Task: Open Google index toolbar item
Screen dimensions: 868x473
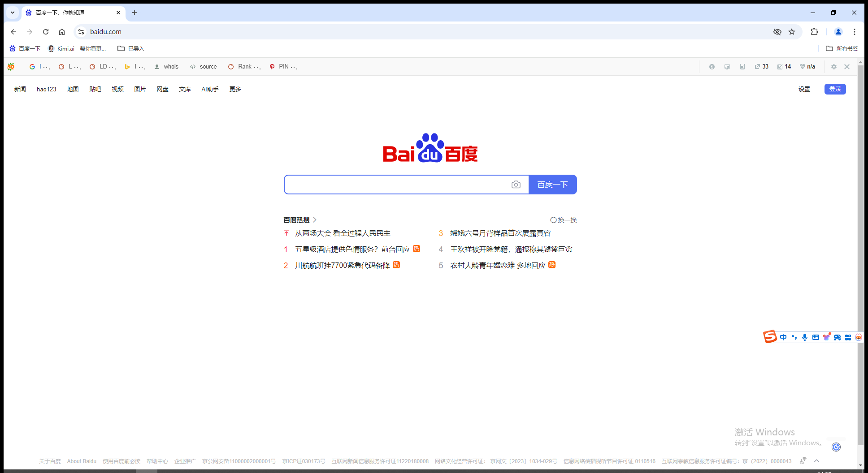Action: [39, 67]
